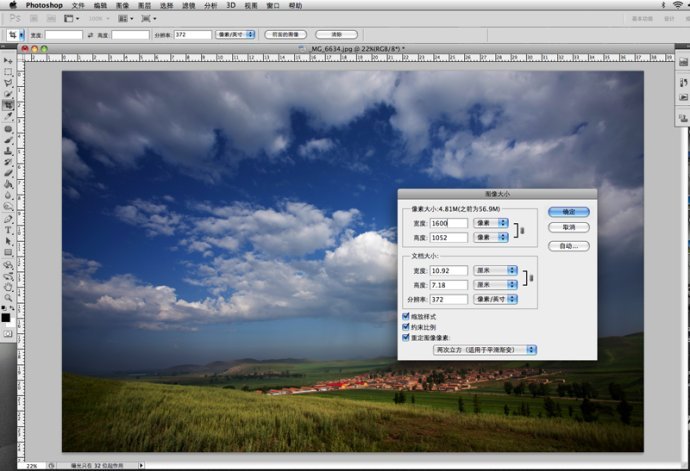Select the Type tool
Image resolution: width=690 pixels, height=471 pixels.
[x=8, y=229]
